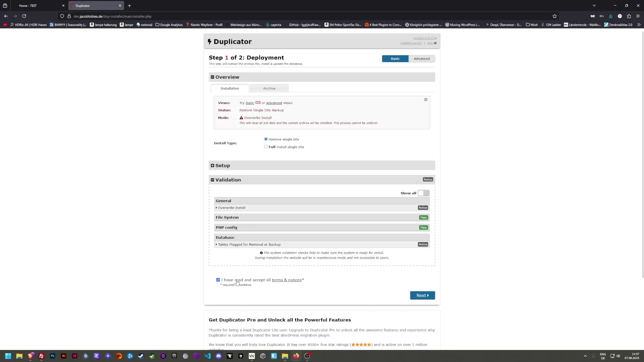Click the downloads icon in the browser toolbar
The height and width of the screenshot is (362, 644).
click(611, 16)
